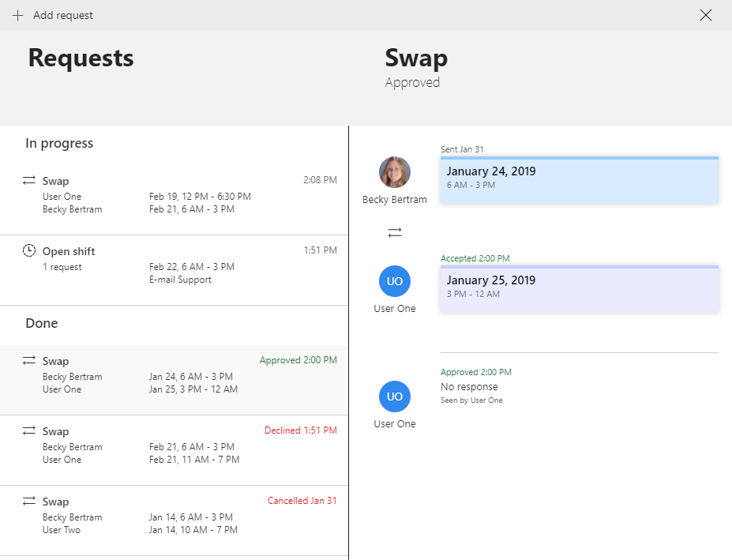Close the Requests panel with X
Viewport: 732px width, 560px height.
(706, 15)
